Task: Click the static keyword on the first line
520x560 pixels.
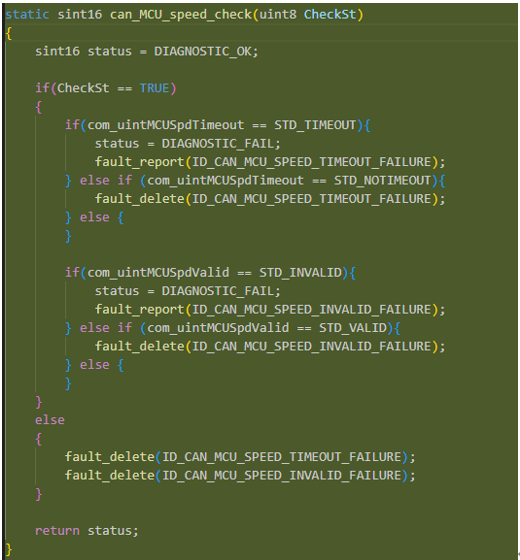Action: [x=27, y=15]
